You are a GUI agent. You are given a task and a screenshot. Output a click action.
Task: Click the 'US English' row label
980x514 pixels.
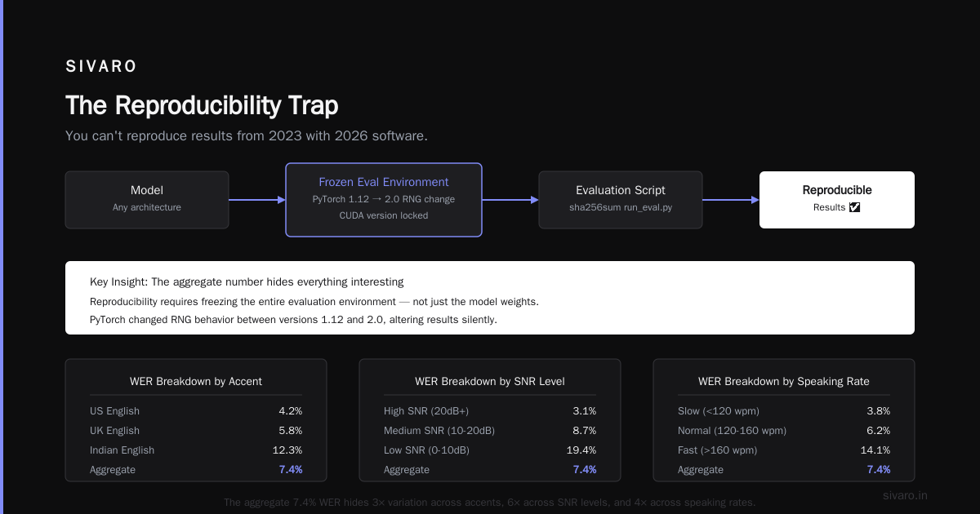[x=114, y=411]
